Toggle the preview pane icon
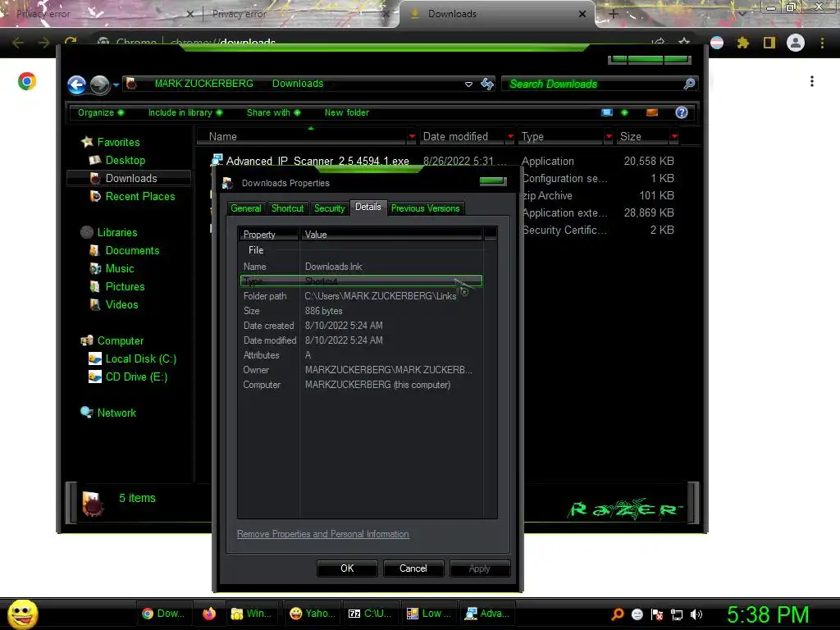This screenshot has width=840, height=630. click(x=652, y=112)
